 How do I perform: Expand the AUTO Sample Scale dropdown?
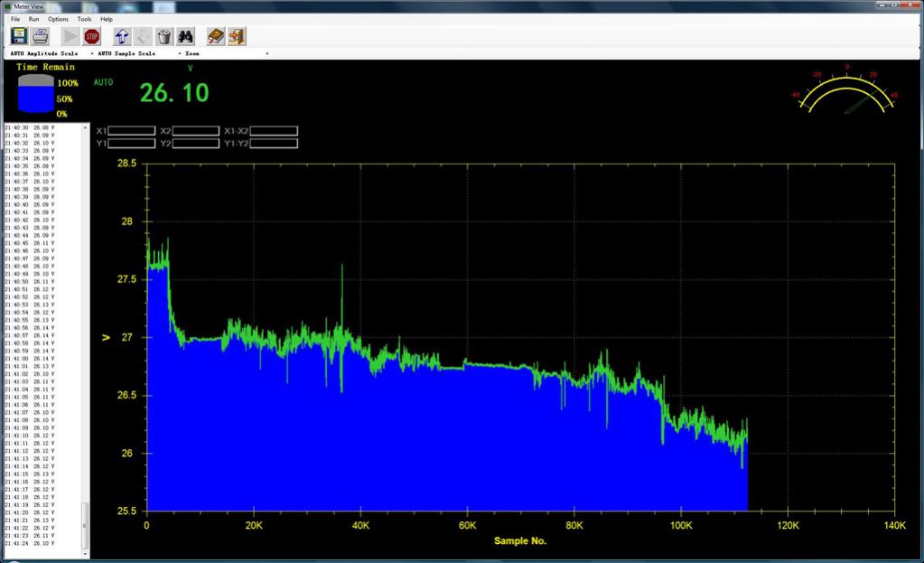click(x=180, y=53)
